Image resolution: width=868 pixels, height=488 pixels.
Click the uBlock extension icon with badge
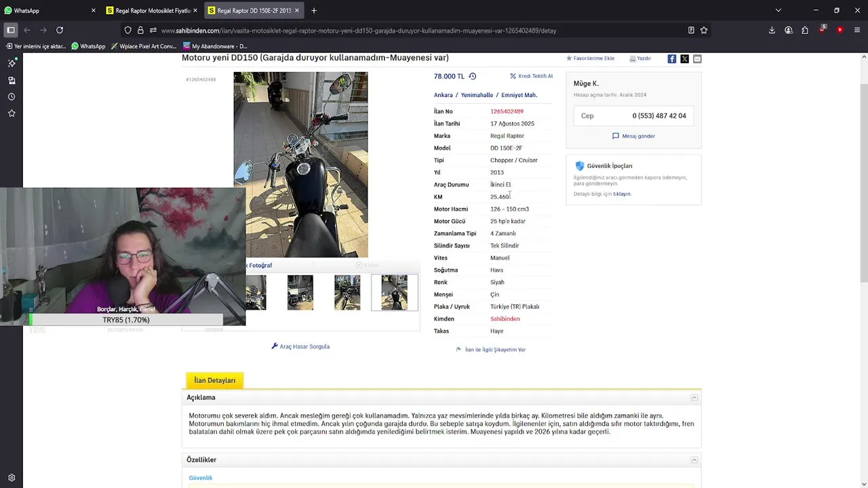[x=823, y=30]
